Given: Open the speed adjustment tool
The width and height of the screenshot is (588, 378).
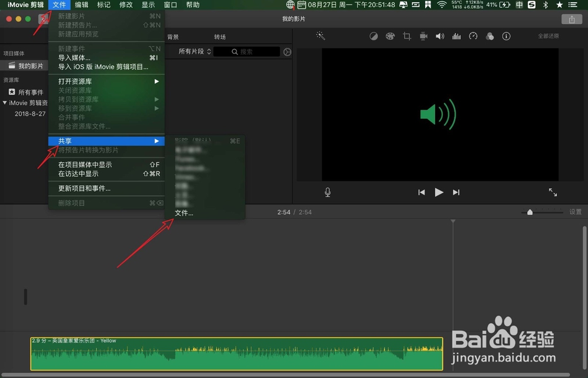Looking at the screenshot, I should click(473, 36).
